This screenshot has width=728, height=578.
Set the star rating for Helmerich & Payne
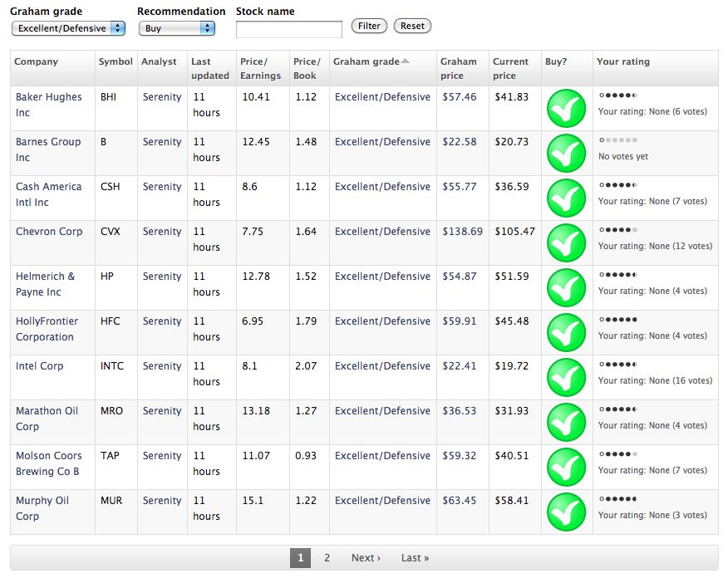[x=618, y=275]
